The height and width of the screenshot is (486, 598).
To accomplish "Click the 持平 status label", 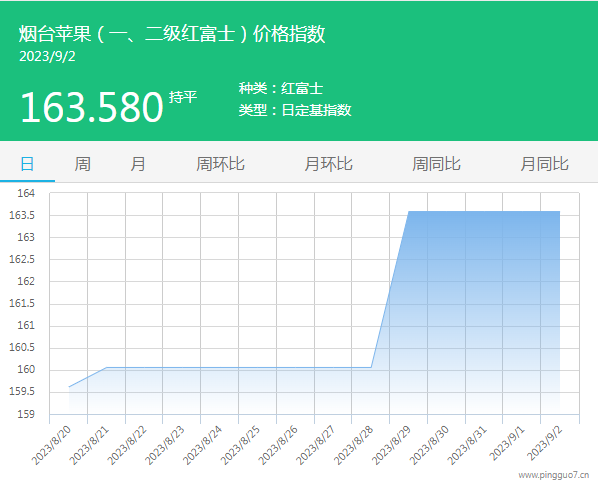I will click(x=183, y=97).
